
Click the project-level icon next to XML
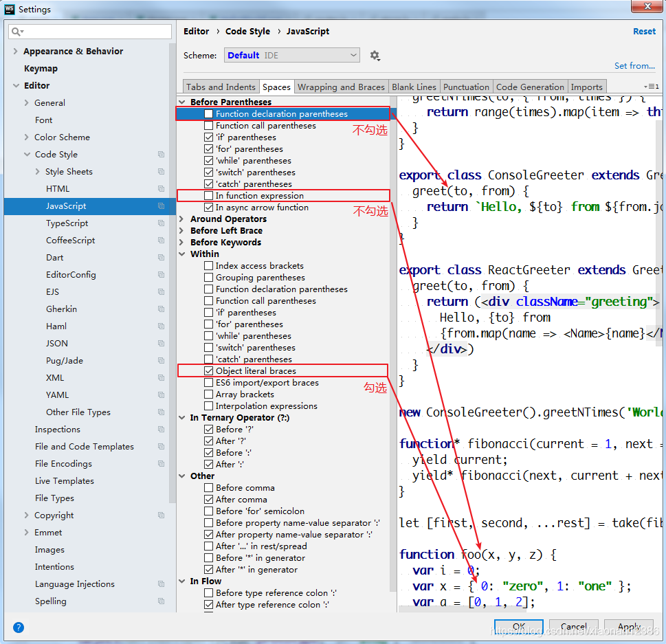[161, 377]
